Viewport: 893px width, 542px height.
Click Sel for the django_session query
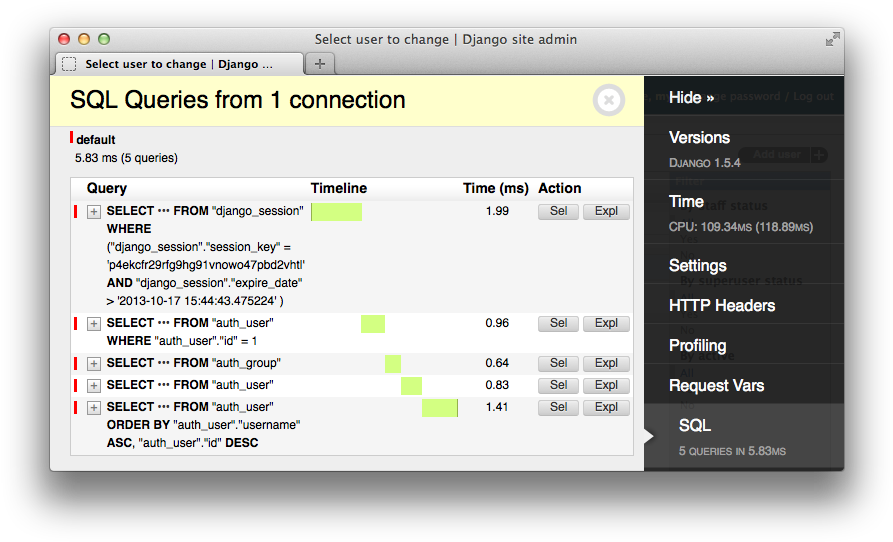tap(558, 211)
